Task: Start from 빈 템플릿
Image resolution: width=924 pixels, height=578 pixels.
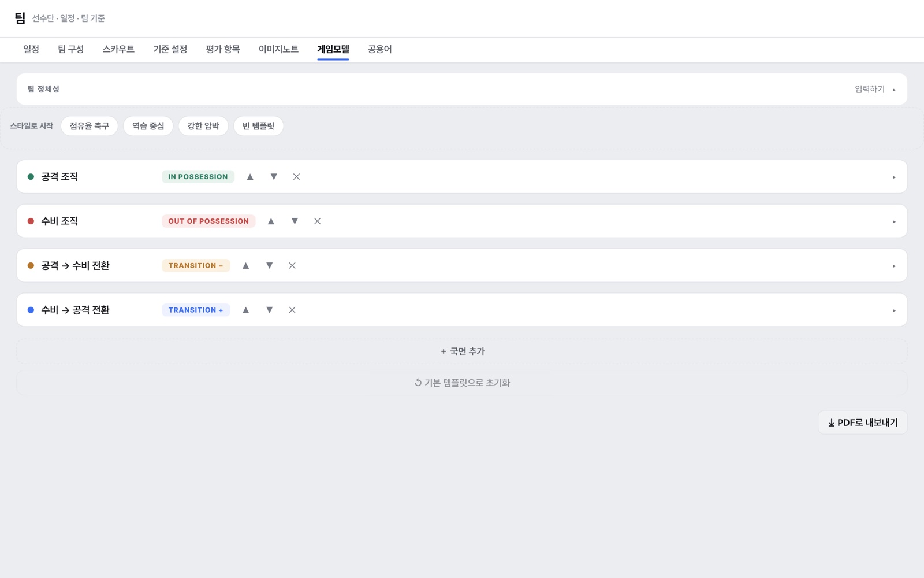Action: point(259,126)
